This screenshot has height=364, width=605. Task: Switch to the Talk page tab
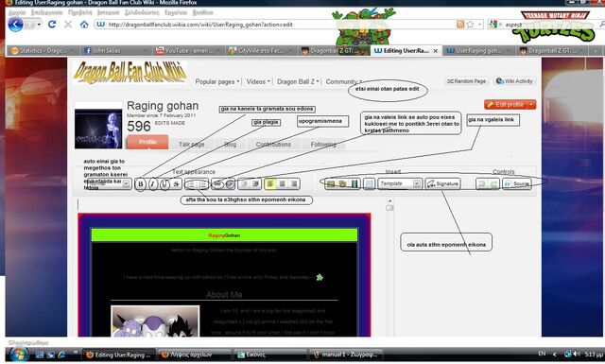[191, 144]
